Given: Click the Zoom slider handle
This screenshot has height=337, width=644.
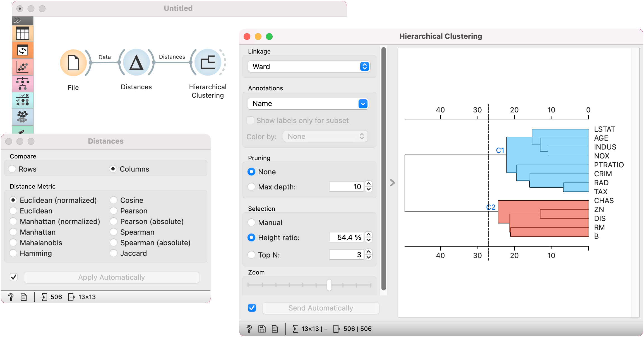Looking at the screenshot, I should pyautogui.click(x=329, y=285).
